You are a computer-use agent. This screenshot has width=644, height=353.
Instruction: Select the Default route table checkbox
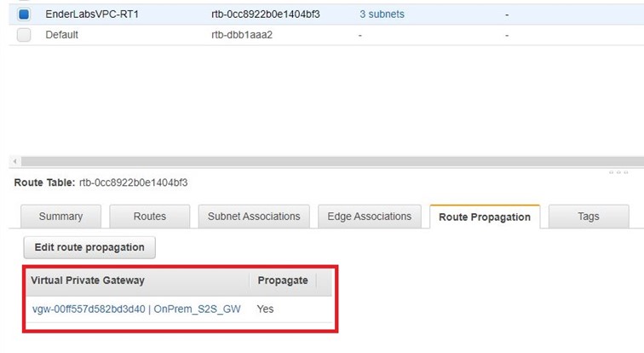24,35
